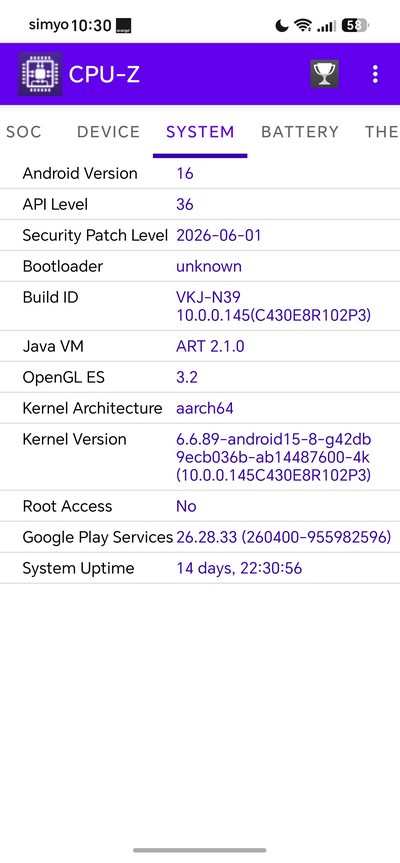400x863 pixels.
Task: Tap the Kernel Version value text
Action: 273,457
